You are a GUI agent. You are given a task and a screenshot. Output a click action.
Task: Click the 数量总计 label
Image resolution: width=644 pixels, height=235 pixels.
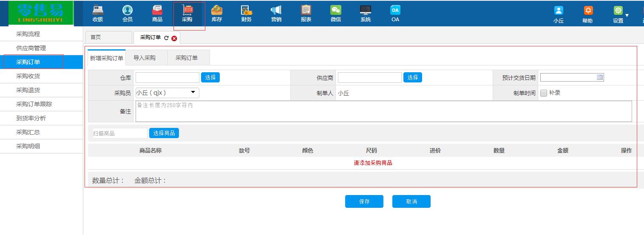[x=108, y=181]
